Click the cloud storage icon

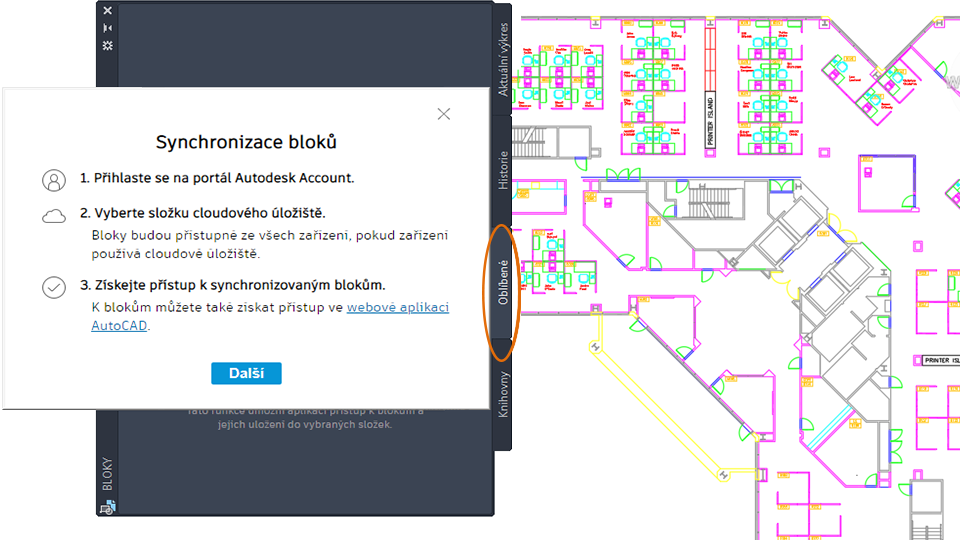(54, 216)
